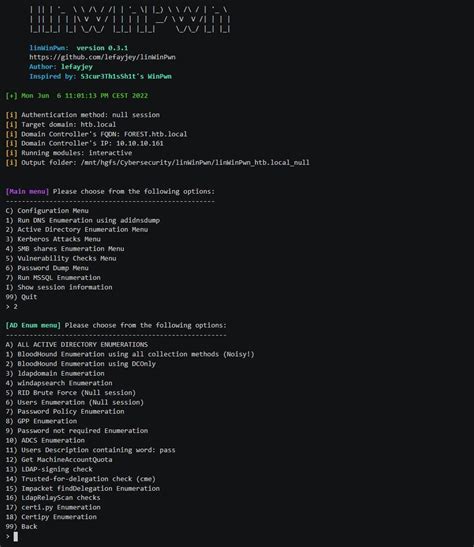This screenshot has width=474, height=547.
Task: Click the terminal input prompt cursor
Action: point(15,536)
